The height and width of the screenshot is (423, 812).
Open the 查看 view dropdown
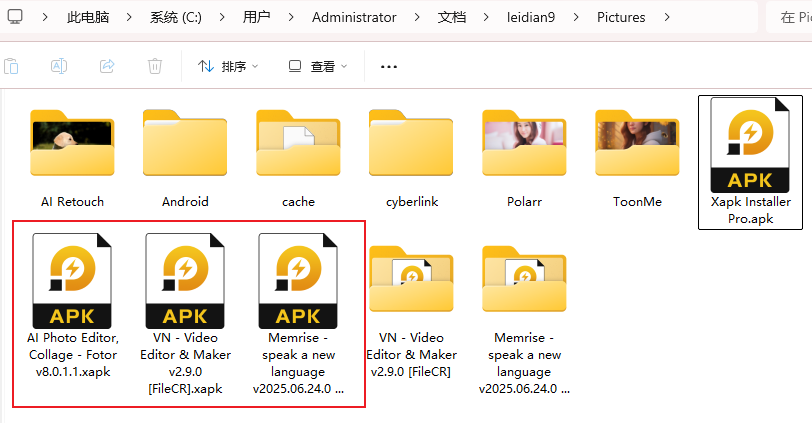tap(318, 67)
